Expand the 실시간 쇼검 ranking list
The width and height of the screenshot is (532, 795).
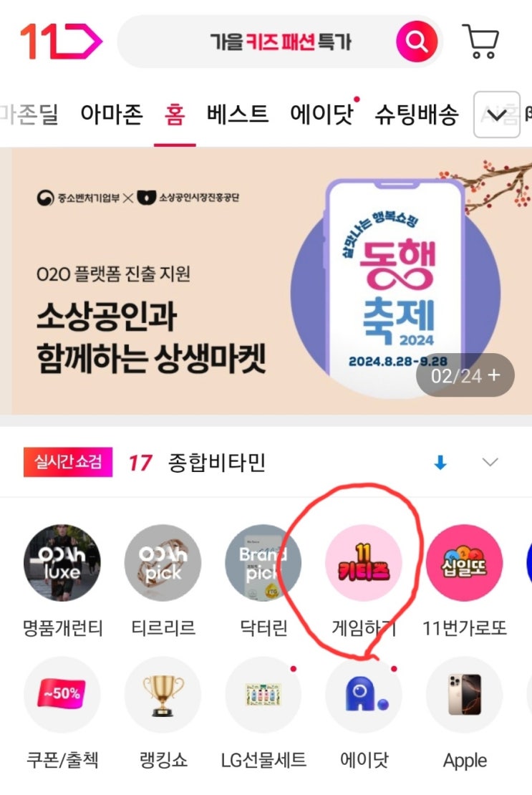pyautogui.click(x=490, y=462)
